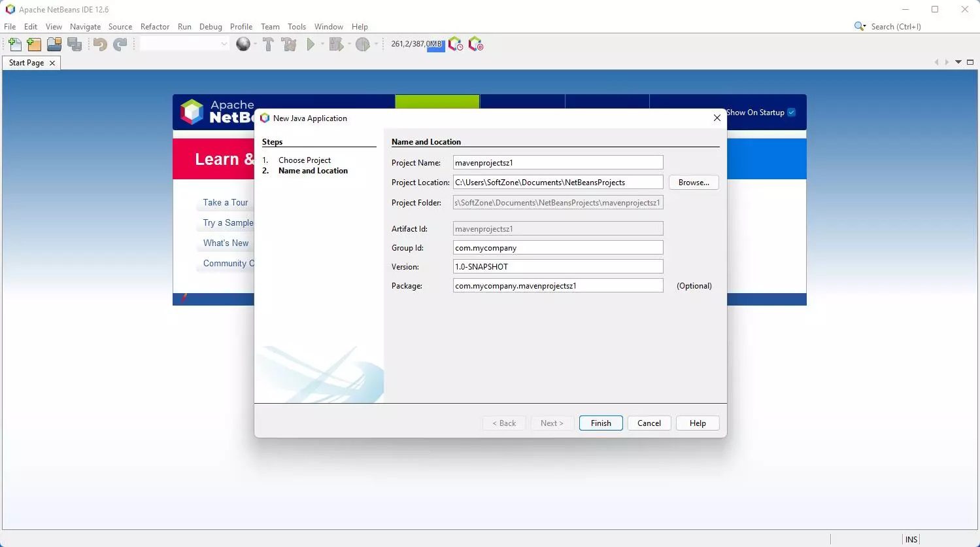Viewport: 980px width, 547px height.
Task: Open a project with the Open Project icon
Action: coord(54,44)
